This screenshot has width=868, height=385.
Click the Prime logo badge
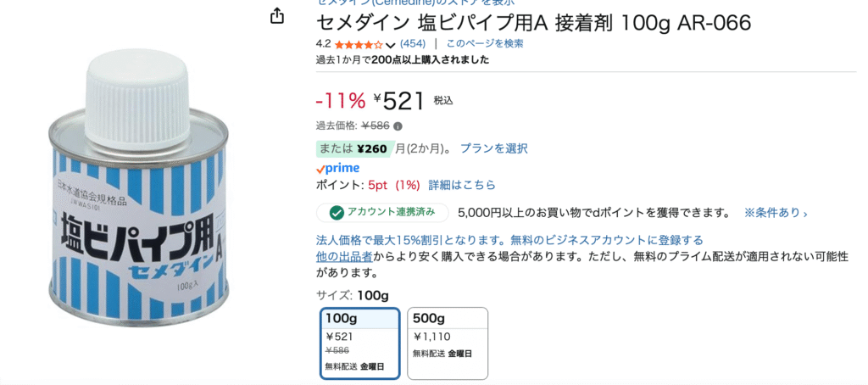(x=337, y=168)
